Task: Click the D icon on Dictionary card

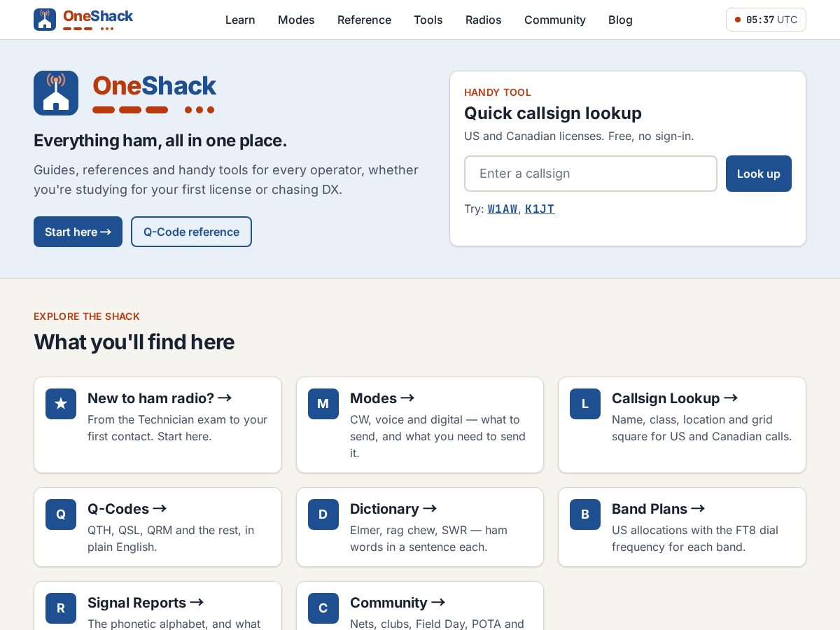Action: (323, 514)
